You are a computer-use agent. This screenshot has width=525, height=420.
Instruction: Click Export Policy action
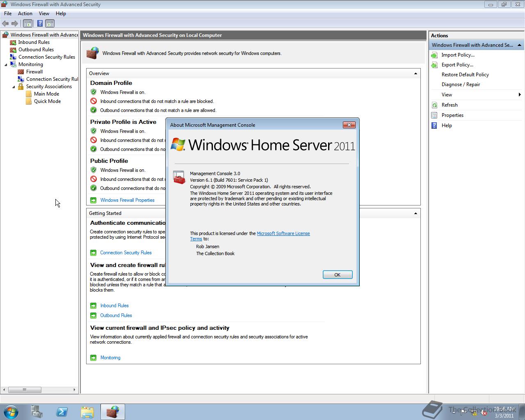pos(457,65)
